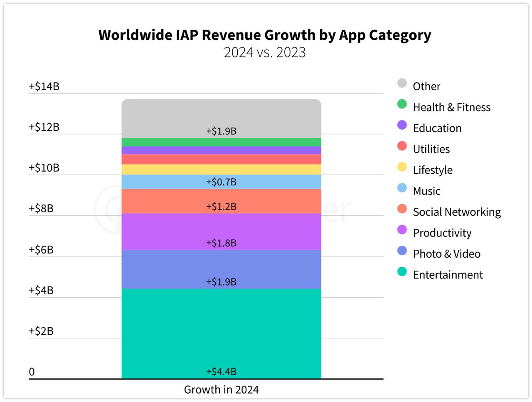532x402 pixels.
Task: Click the green Health & Fitness legend dot
Action: coord(402,104)
